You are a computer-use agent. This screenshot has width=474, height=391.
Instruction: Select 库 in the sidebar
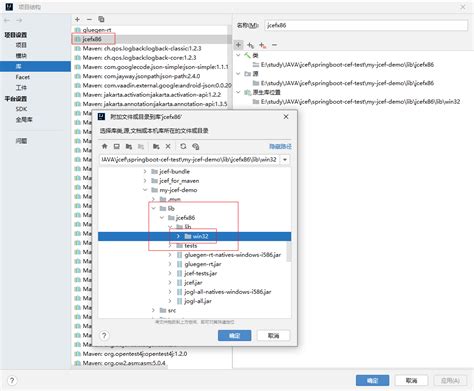(x=35, y=66)
